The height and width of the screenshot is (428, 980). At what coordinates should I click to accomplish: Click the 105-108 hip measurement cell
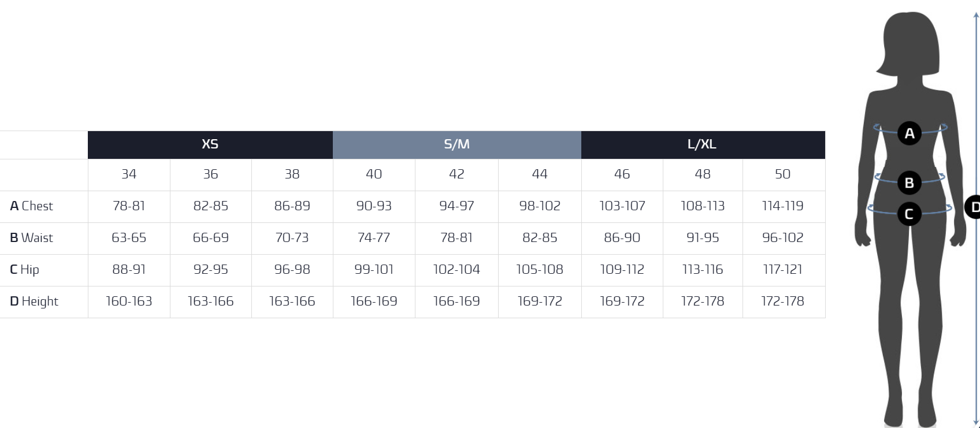(x=539, y=270)
